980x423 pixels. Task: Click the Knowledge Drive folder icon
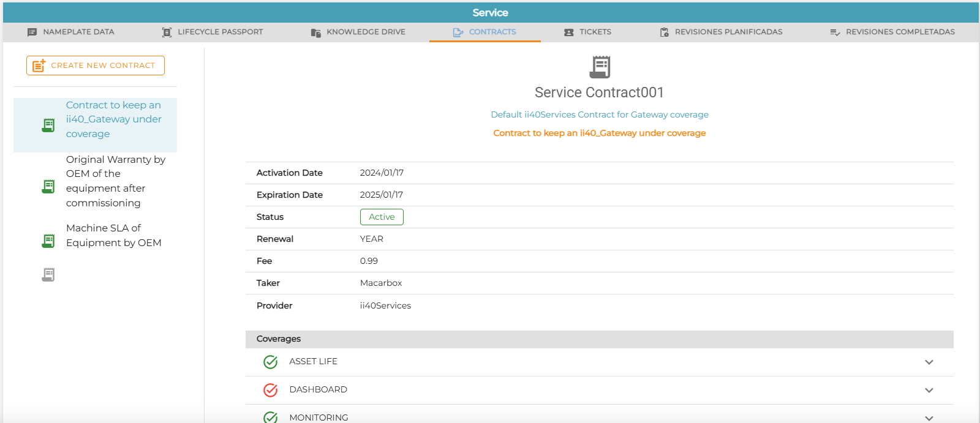(315, 32)
